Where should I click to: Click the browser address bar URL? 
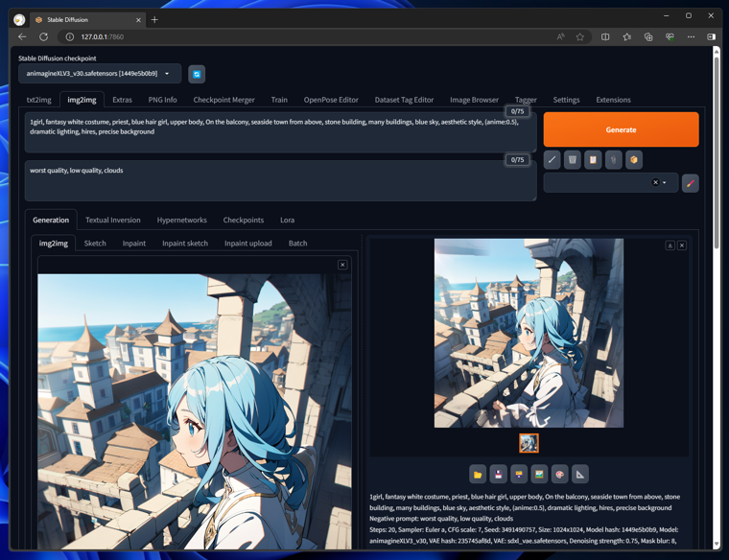click(103, 36)
